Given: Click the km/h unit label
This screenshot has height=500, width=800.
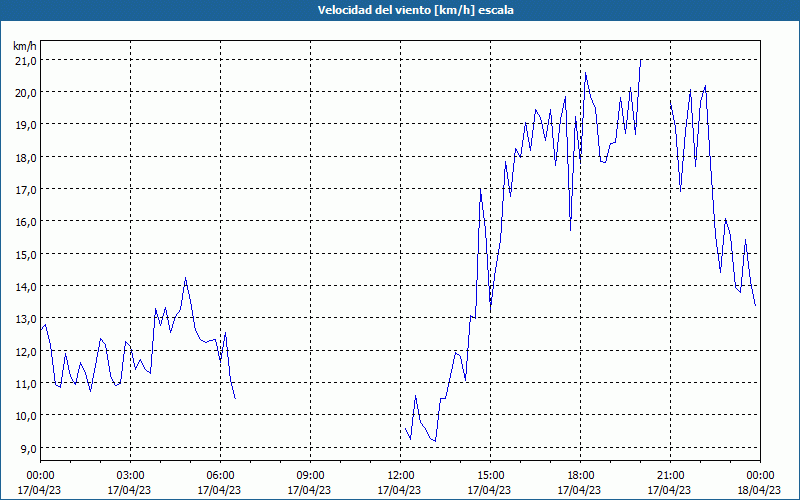Looking at the screenshot, I should [24, 47].
